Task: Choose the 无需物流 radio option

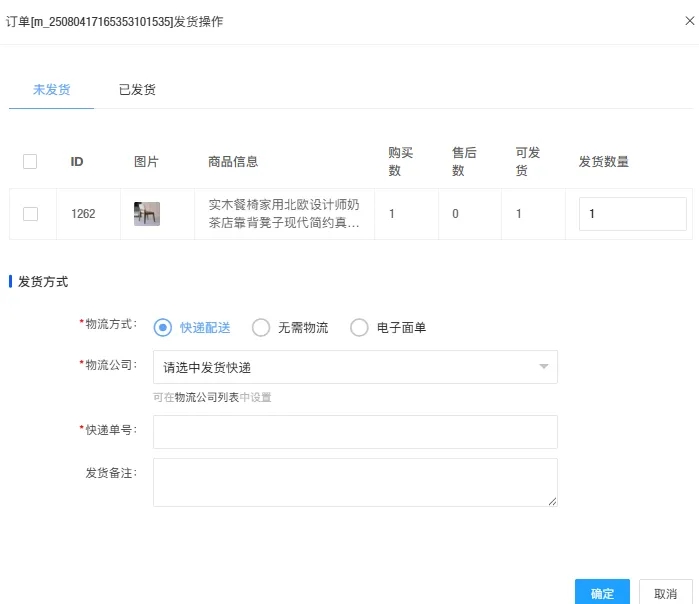Action: click(x=261, y=328)
